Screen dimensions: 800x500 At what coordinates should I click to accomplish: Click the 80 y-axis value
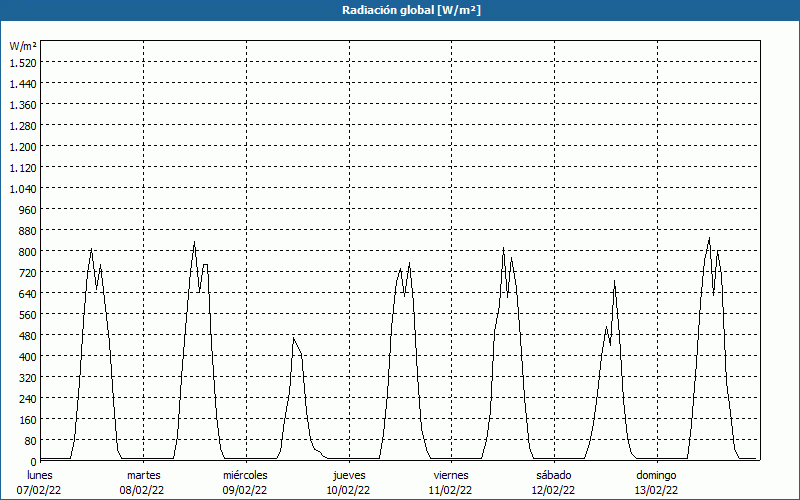[30, 440]
